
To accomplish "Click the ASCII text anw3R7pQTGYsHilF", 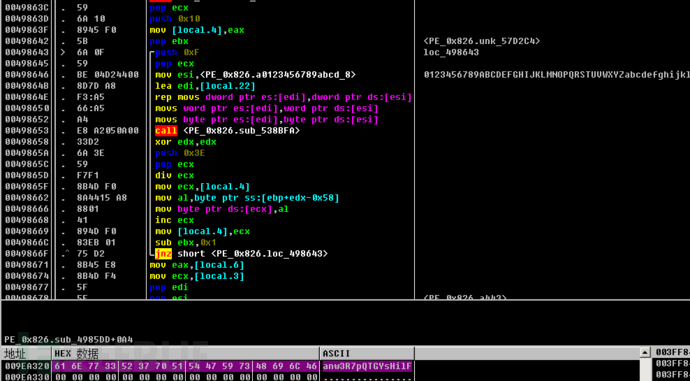I will point(367,366).
